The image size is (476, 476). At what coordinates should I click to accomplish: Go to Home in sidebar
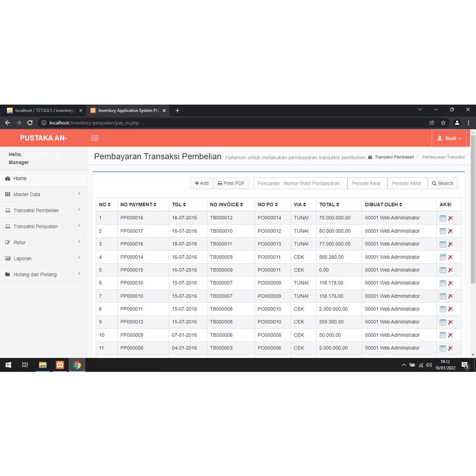click(x=43, y=178)
